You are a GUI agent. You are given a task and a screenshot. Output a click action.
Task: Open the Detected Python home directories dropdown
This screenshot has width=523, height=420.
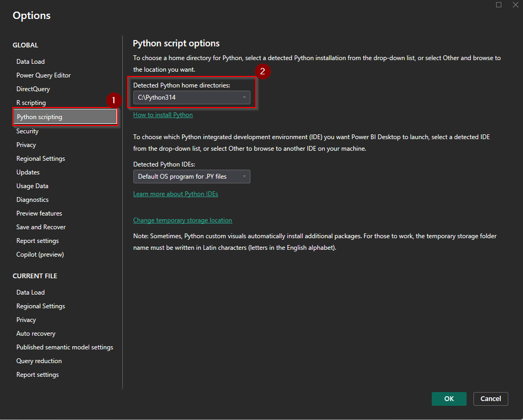click(x=191, y=97)
